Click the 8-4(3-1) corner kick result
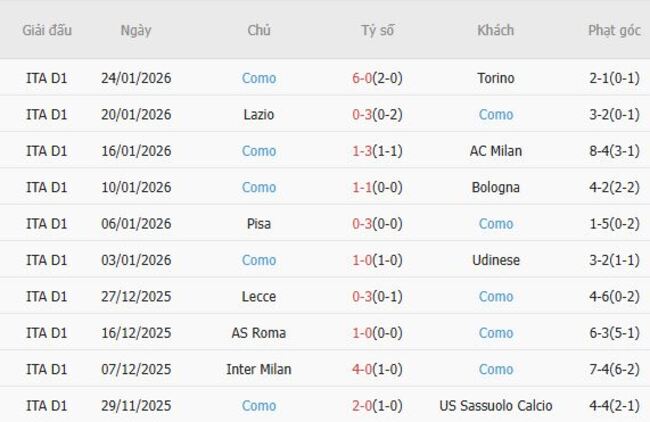Image resolution: width=650 pixels, height=422 pixels. (614, 151)
